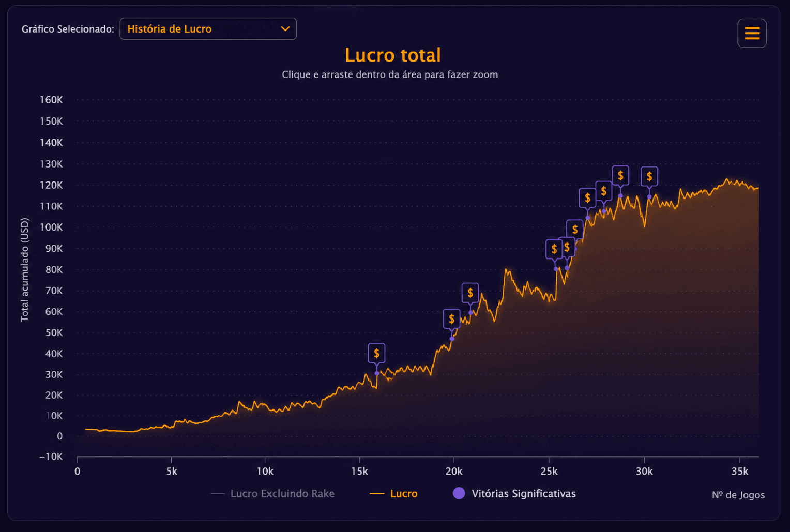Image resolution: width=790 pixels, height=532 pixels.
Task: Click the 10k x-axis tick label
Action: pyautogui.click(x=265, y=472)
